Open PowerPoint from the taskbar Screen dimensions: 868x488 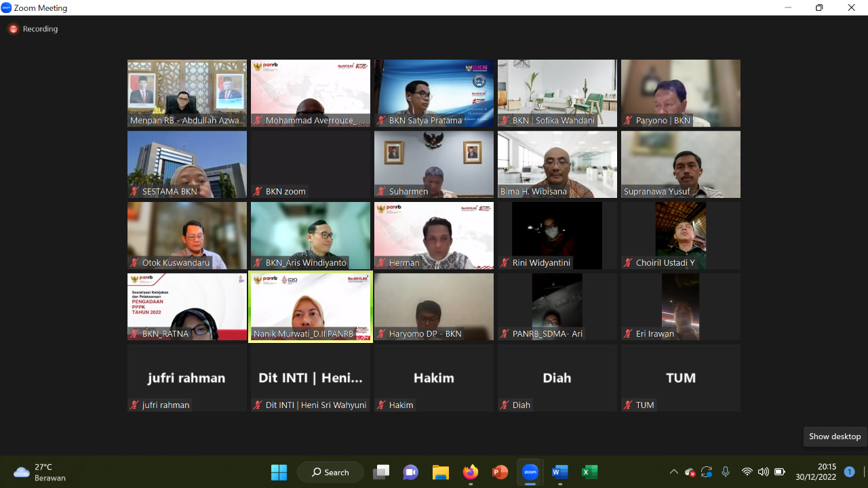[x=500, y=472]
